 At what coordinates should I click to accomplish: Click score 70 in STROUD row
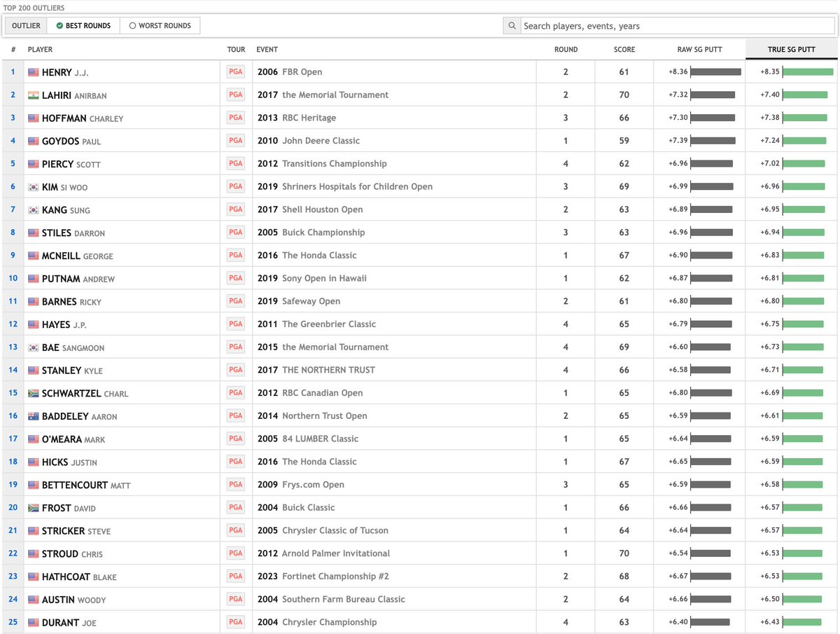tap(624, 553)
